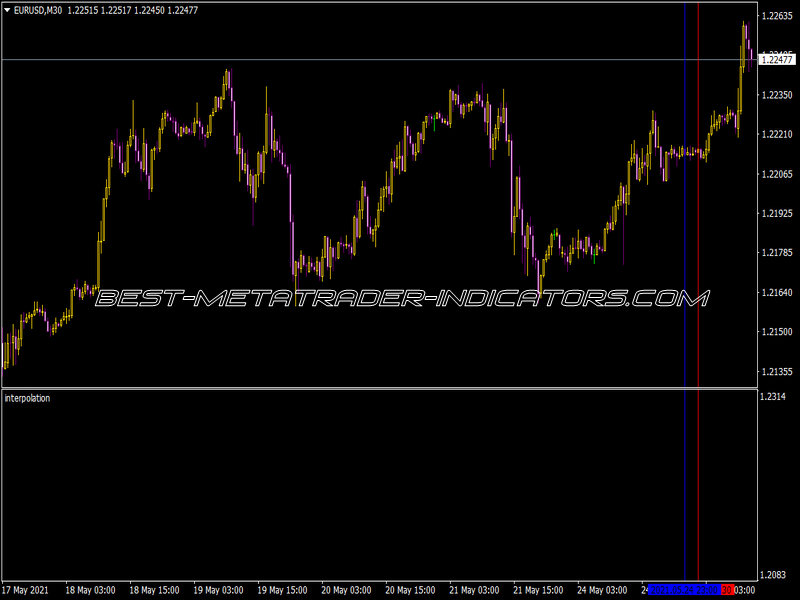Click the 24 May 03:00 time label
This screenshot has width=800, height=600.
602,590
